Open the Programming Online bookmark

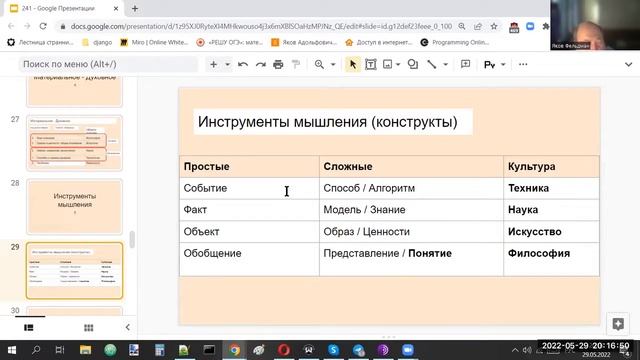455,42
